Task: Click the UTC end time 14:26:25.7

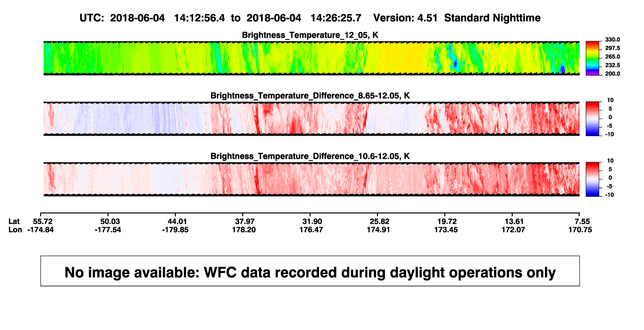Action: click(x=336, y=18)
